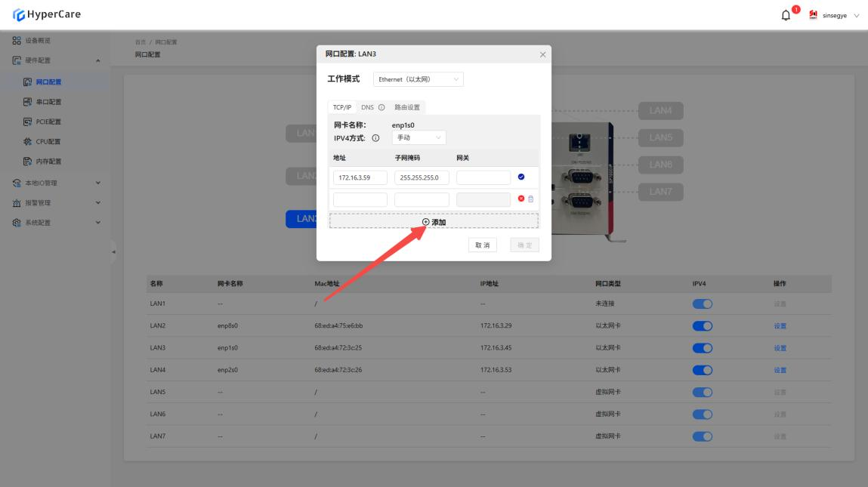Click the 添加 button to add a row

434,222
